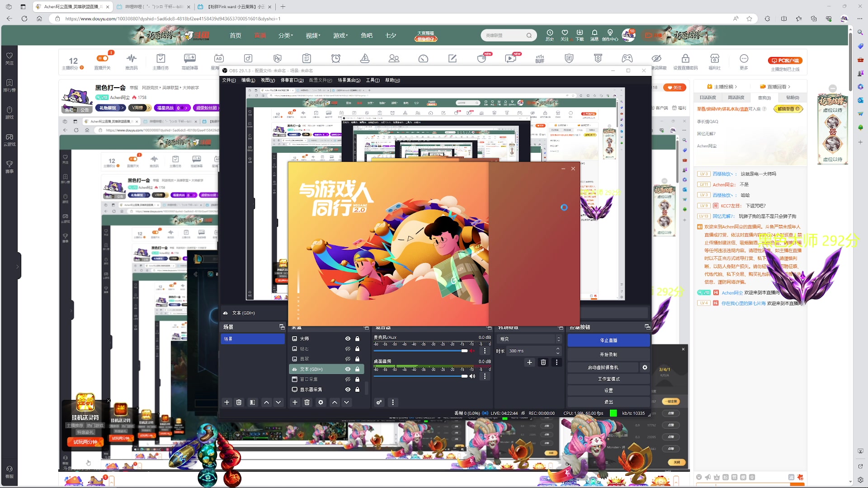868x488 pixels.
Task: Open 麦克风/Aux three-dot options menu
Action: 485,351
